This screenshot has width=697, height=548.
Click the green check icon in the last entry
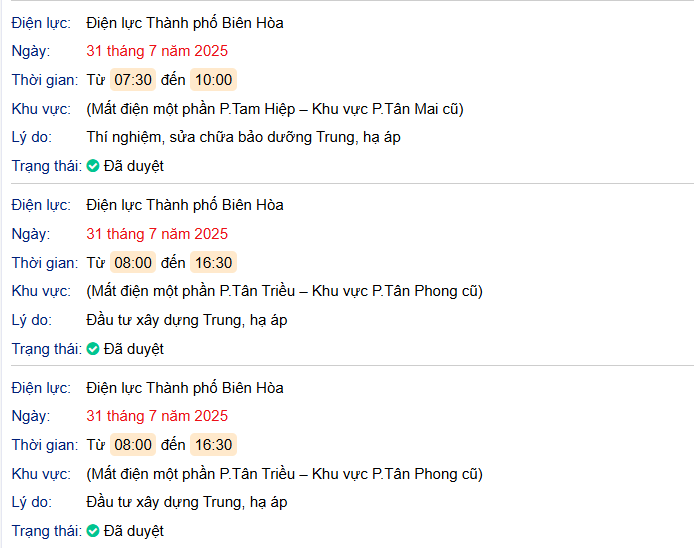(x=93, y=531)
